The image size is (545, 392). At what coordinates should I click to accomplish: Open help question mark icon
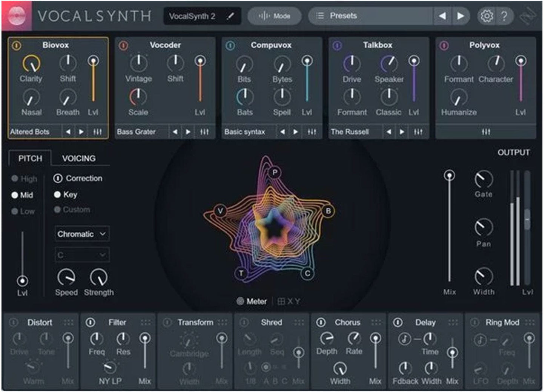(x=504, y=16)
